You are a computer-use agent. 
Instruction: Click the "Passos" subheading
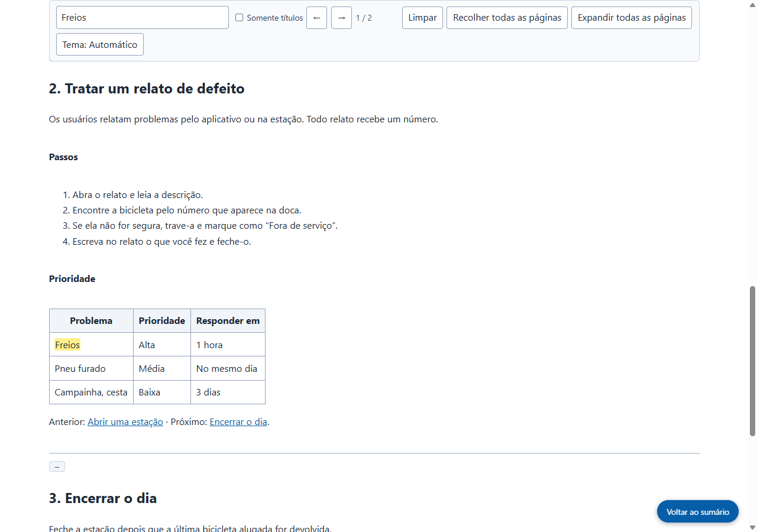[x=63, y=157]
